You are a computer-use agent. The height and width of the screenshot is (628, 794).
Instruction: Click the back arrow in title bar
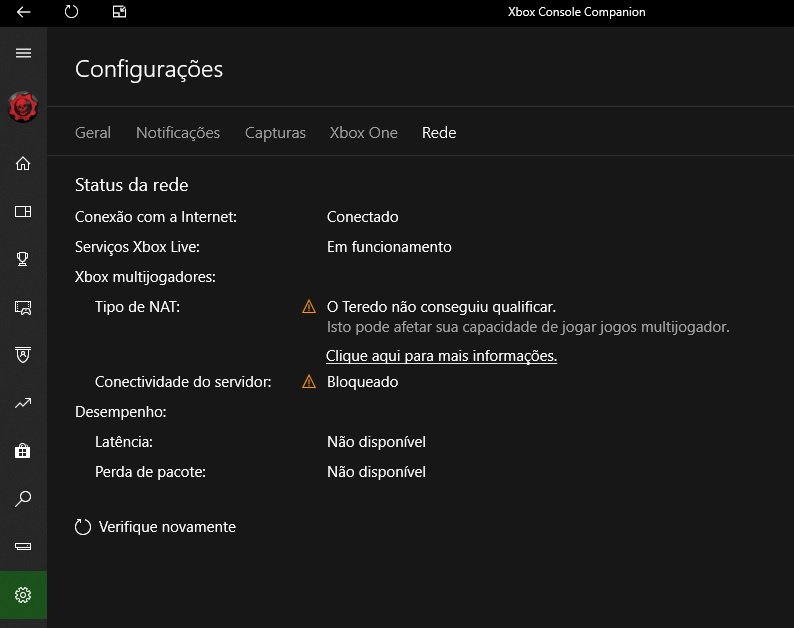click(x=23, y=12)
